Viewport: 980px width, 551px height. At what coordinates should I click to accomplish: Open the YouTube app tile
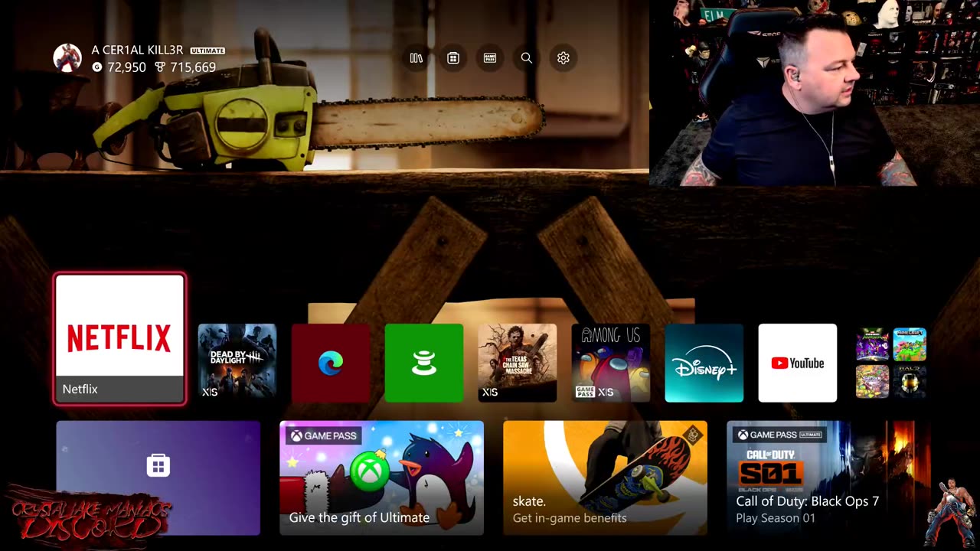[798, 363]
